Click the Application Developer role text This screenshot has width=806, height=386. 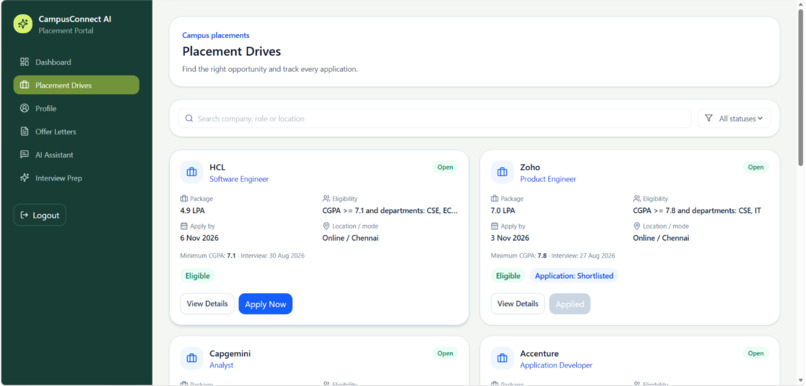click(556, 365)
